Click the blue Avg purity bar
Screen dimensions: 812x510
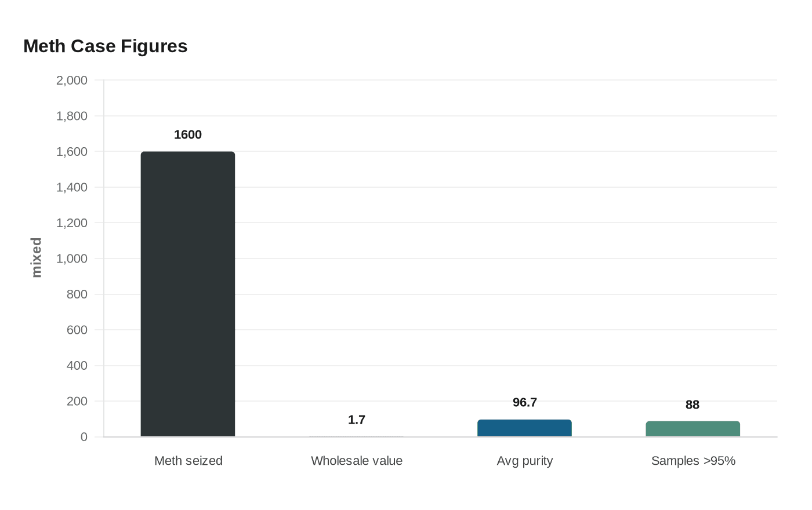[x=524, y=428]
